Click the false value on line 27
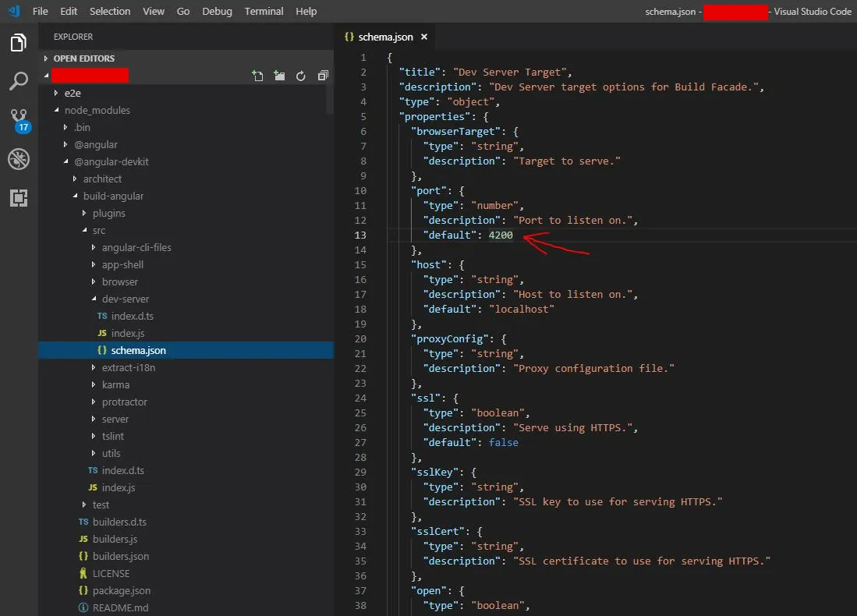The image size is (857, 616). click(504, 443)
